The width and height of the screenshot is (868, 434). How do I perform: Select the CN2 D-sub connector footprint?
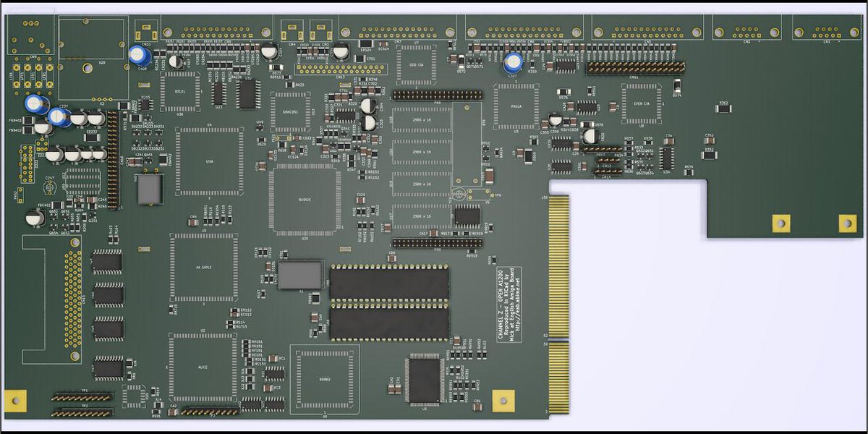click(747, 31)
